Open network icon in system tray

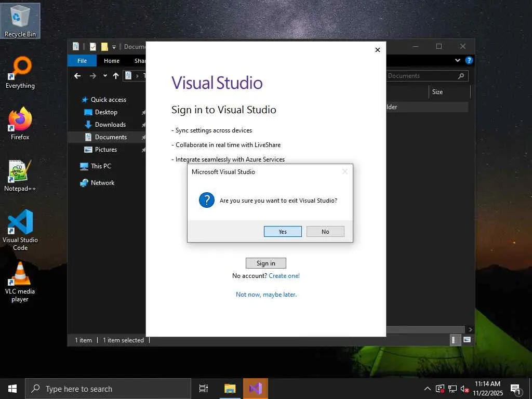[x=453, y=389]
